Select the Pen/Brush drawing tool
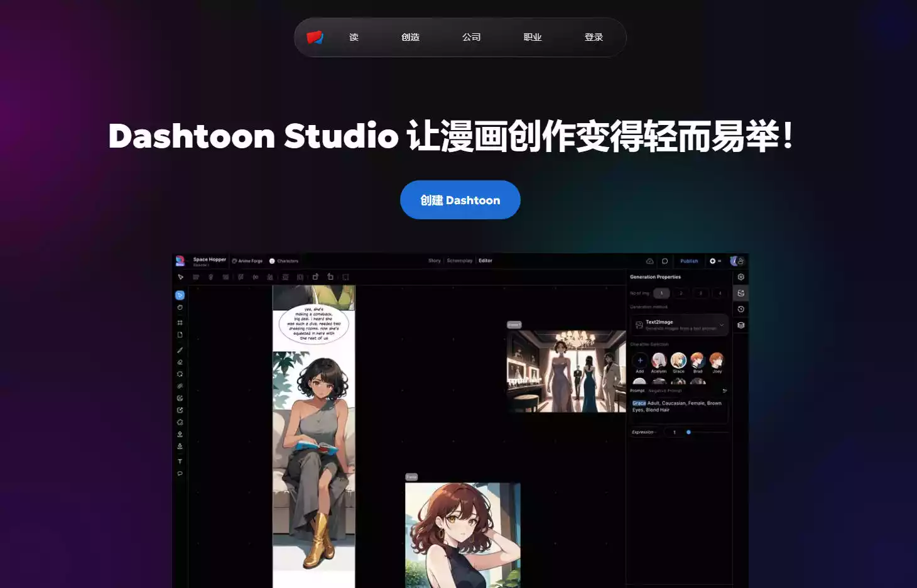Screen dimensions: 917x588 (x=180, y=350)
